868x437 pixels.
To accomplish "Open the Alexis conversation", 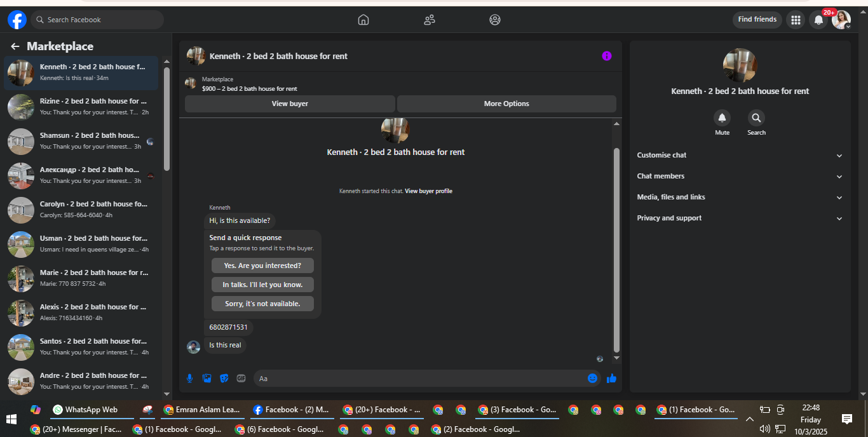I will click(82, 313).
